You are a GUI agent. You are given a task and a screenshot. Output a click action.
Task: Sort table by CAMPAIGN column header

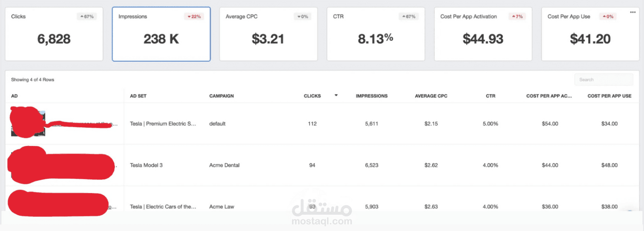tap(221, 96)
